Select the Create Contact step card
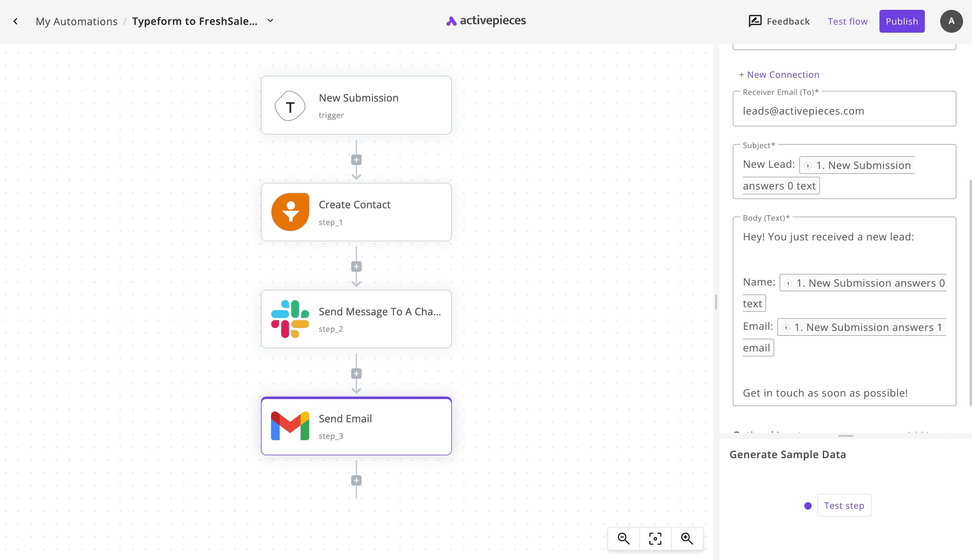The width and height of the screenshot is (972, 560). [x=356, y=212]
